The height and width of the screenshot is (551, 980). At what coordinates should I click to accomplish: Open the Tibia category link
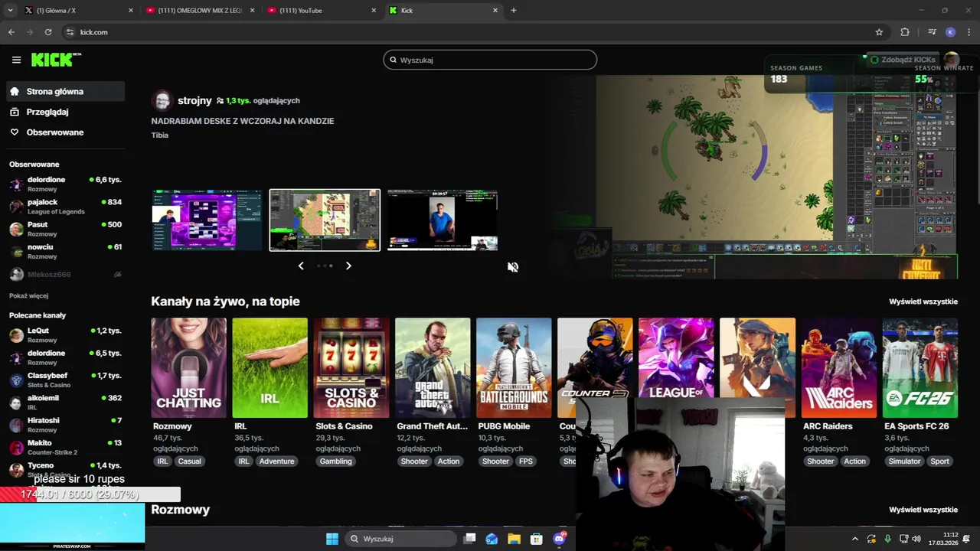159,135
